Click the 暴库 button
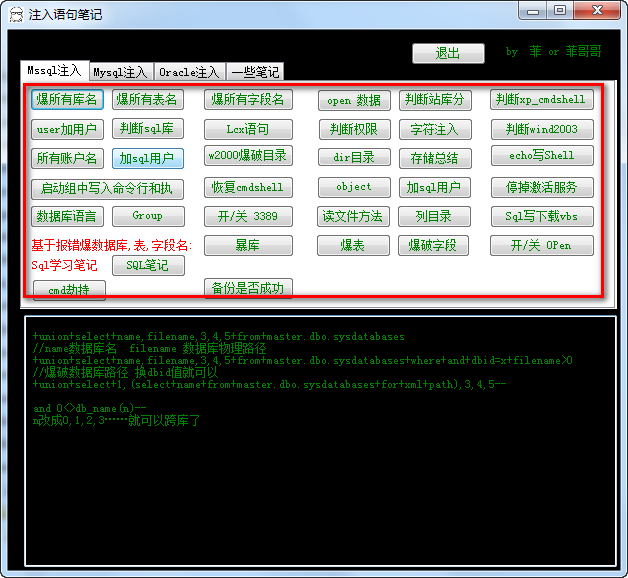The height and width of the screenshot is (578, 628). pos(248,246)
